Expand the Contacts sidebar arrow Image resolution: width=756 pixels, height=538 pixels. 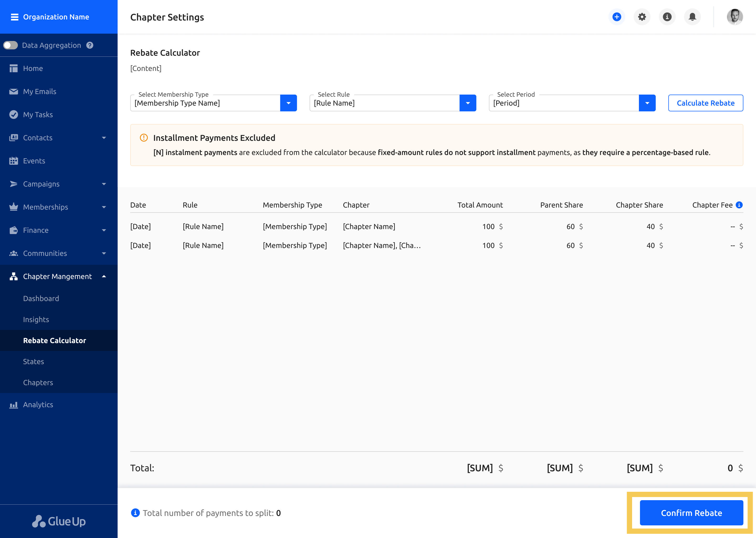(x=104, y=138)
